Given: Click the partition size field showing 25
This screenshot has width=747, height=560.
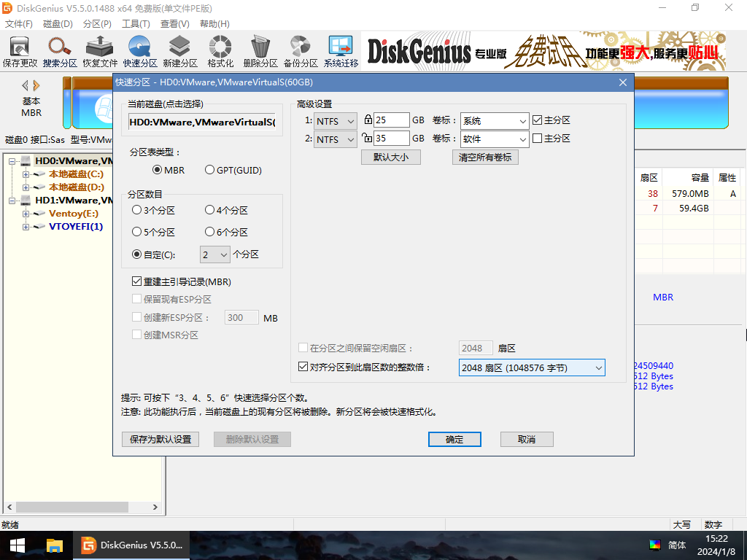Looking at the screenshot, I should (391, 120).
